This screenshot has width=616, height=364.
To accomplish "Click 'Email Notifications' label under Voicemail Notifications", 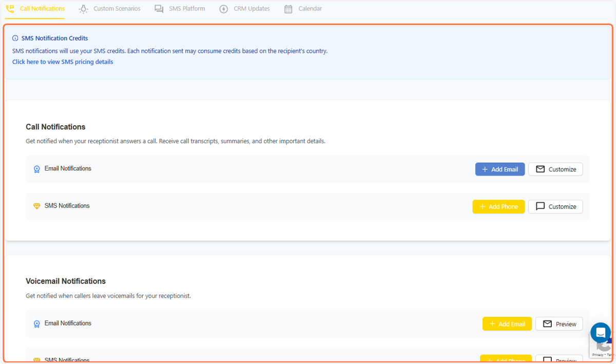I will pyautogui.click(x=68, y=323).
